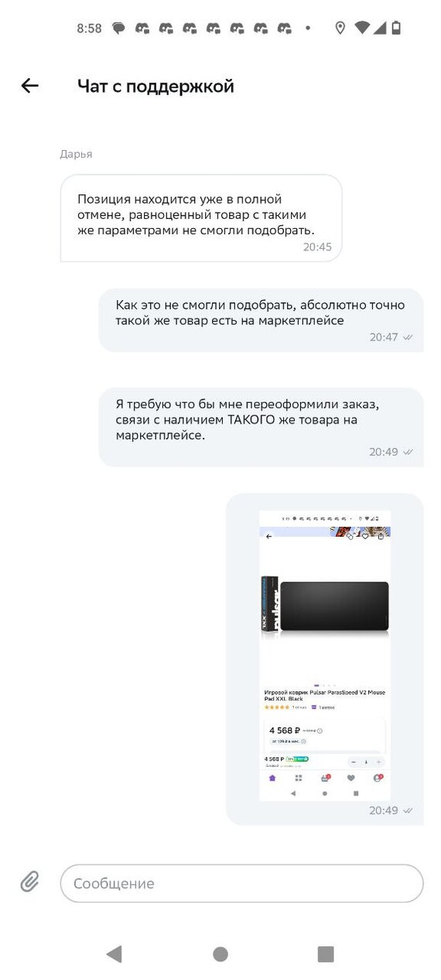Tap the Android back triangle button
441x980 pixels.
(115, 954)
